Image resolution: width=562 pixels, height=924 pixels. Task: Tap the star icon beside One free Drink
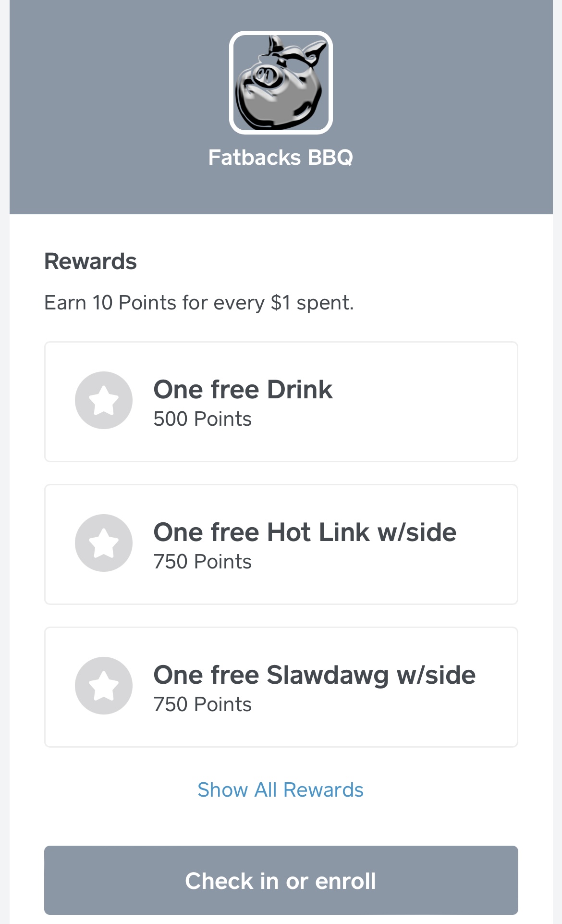click(104, 400)
